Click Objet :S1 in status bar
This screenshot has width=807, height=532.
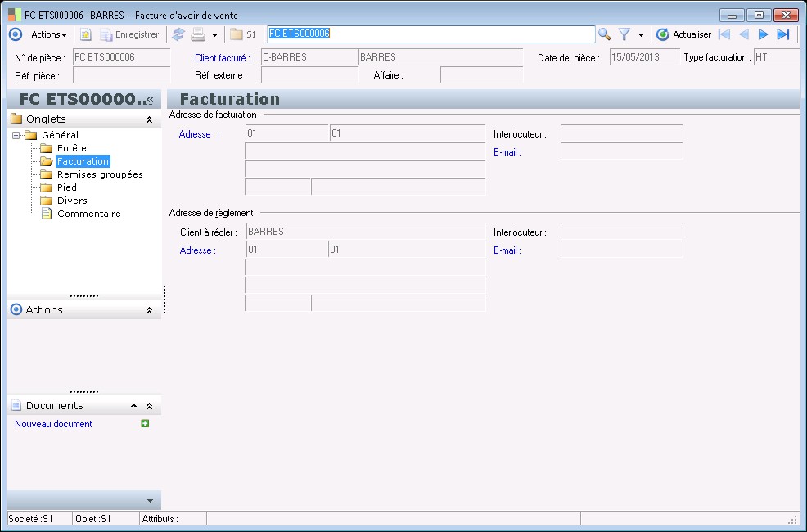pyautogui.click(x=93, y=519)
